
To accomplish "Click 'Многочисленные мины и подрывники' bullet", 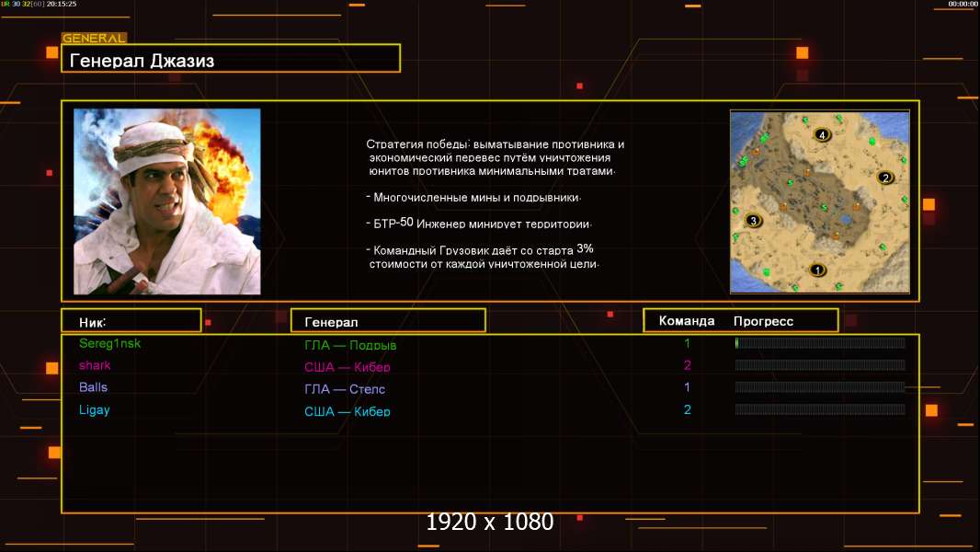I will click(x=473, y=197).
